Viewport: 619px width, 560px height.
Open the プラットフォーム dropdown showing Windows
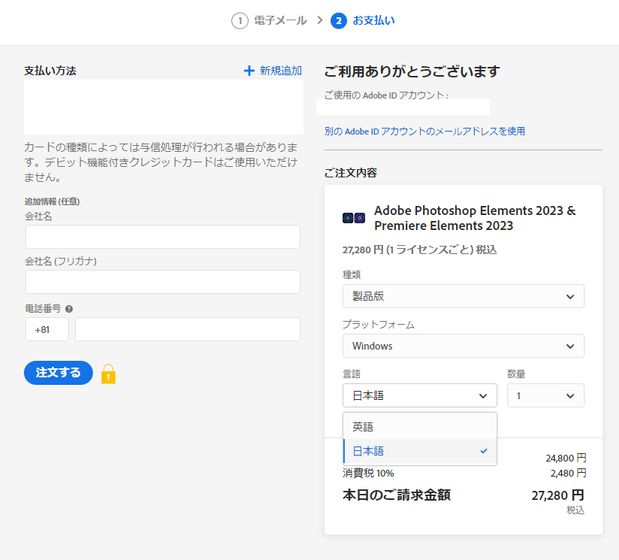[x=463, y=346]
